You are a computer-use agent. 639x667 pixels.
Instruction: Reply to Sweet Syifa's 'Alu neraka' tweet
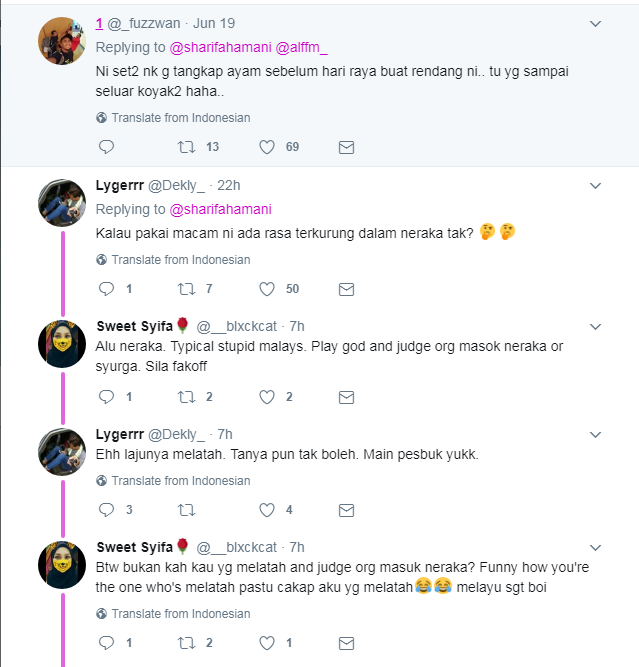[x=106, y=397]
